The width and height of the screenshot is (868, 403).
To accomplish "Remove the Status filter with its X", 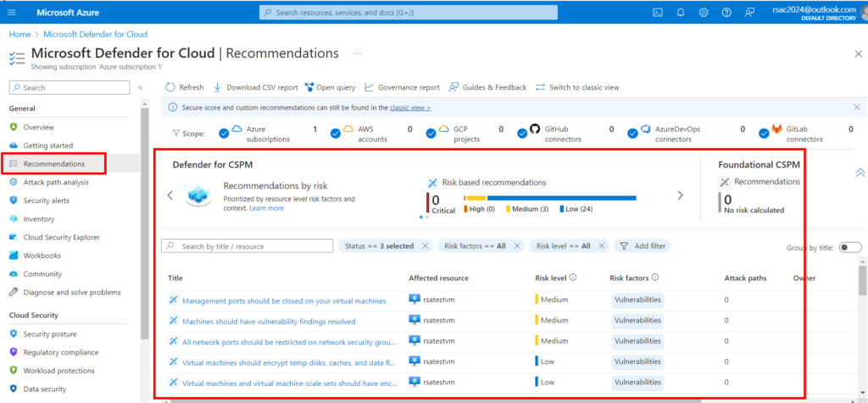I will 426,246.
